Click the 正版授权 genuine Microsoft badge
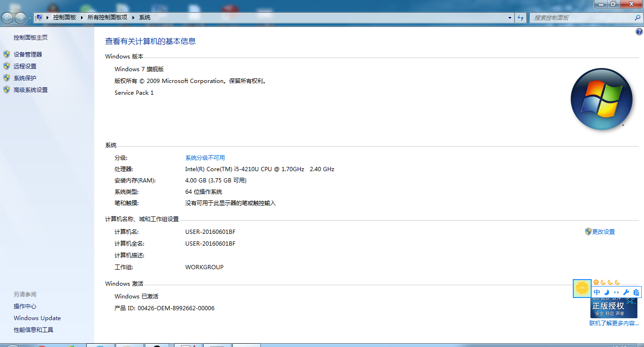644x347 pixels. point(614,307)
